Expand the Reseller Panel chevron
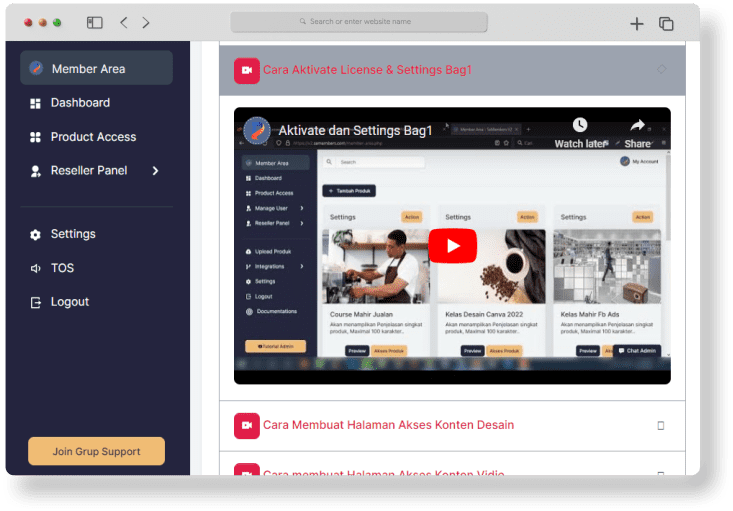Screen dimensions: 733x511 (x=155, y=171)
